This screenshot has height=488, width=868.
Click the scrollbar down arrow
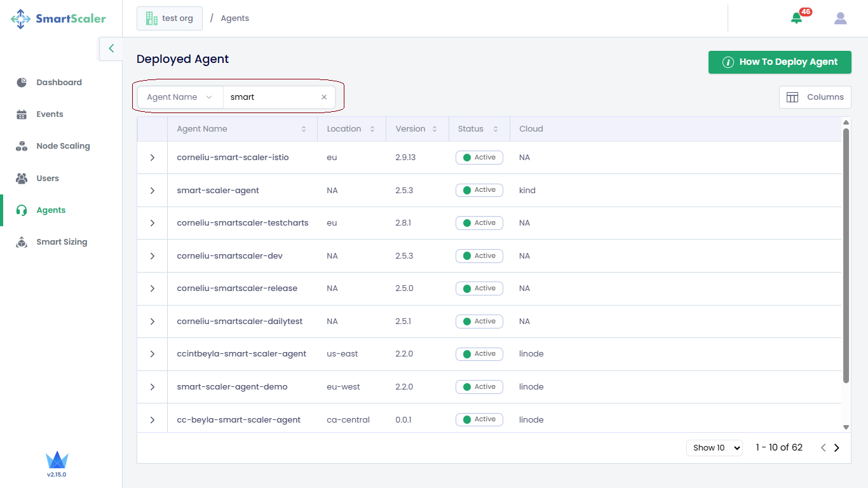tap(846, 427)
